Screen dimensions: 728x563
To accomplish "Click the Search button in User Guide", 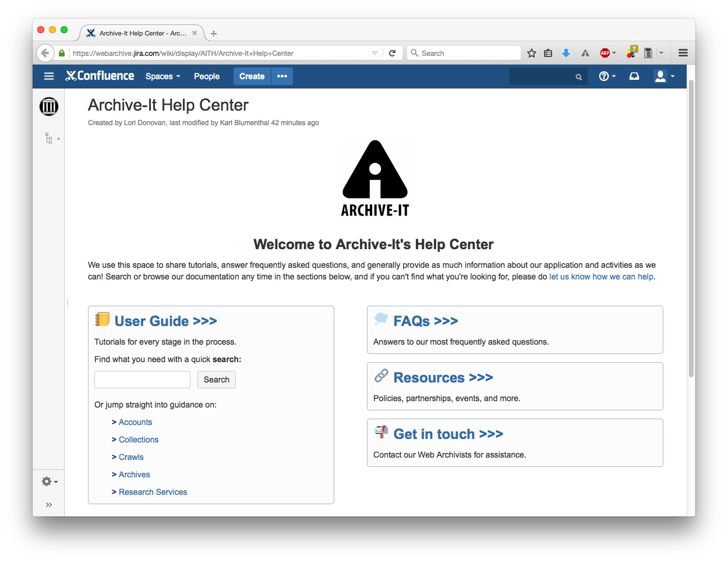I will [216, 380].
